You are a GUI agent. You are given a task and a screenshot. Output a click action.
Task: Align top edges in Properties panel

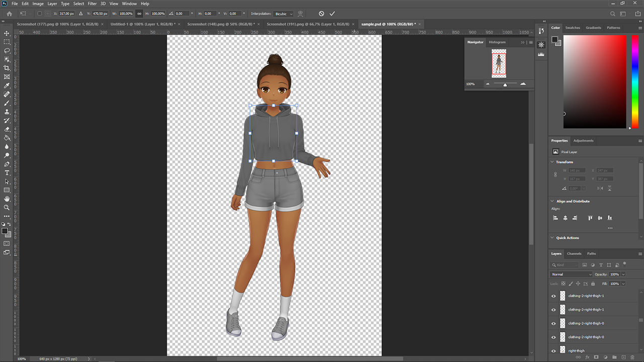[590, 218]
